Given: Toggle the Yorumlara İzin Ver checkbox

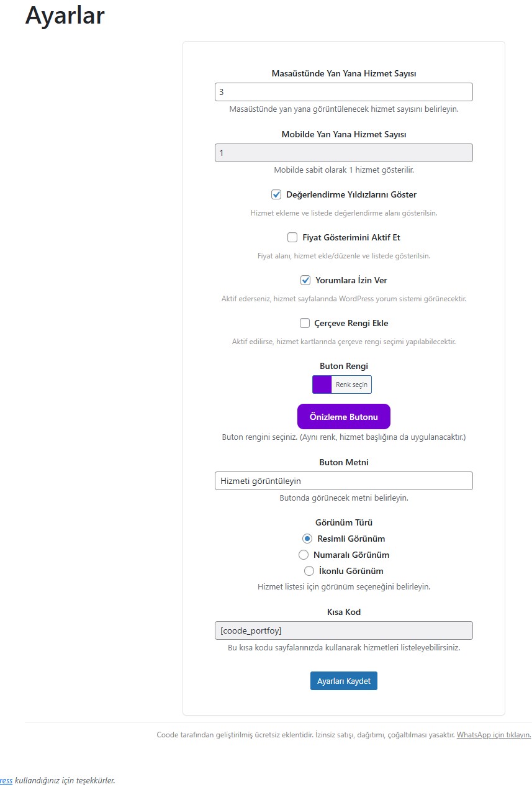Looking at the screenshot, I should tap(305, 280).
